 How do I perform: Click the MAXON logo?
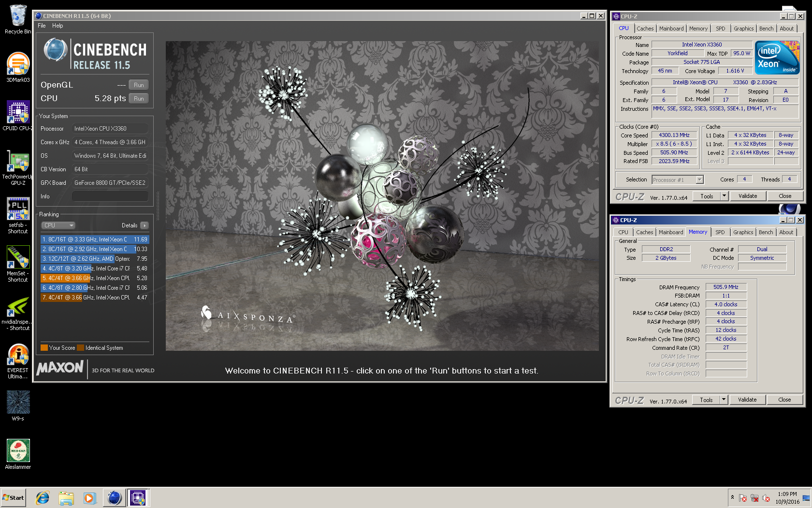pos(60,368)
